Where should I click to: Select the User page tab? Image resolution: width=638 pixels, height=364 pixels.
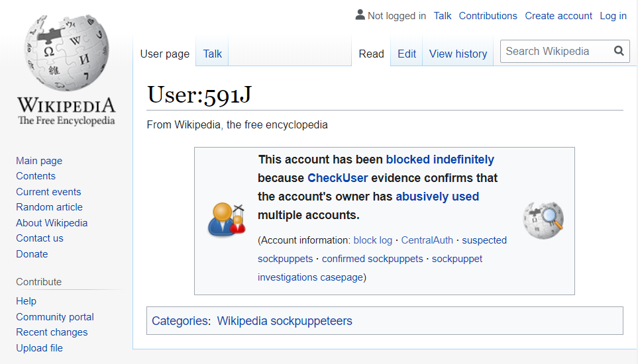164,54
